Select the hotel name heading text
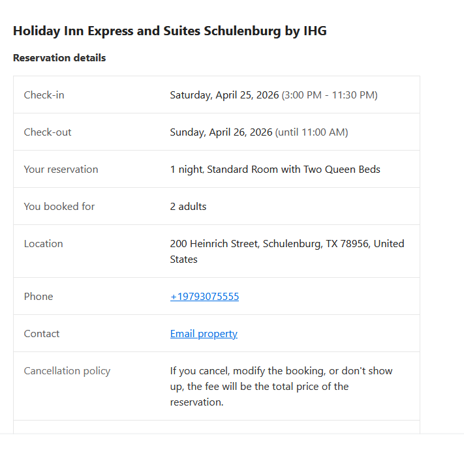464x476 pixels. point(170,31)
